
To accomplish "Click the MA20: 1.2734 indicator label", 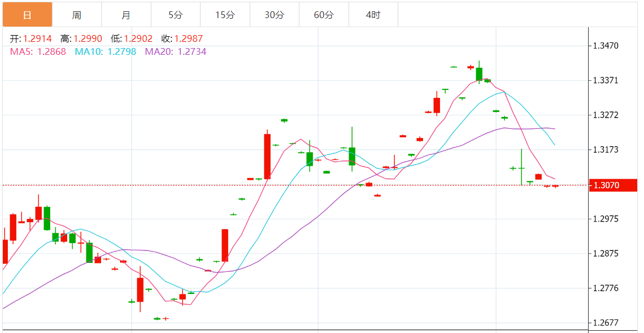I will (176, 52).
